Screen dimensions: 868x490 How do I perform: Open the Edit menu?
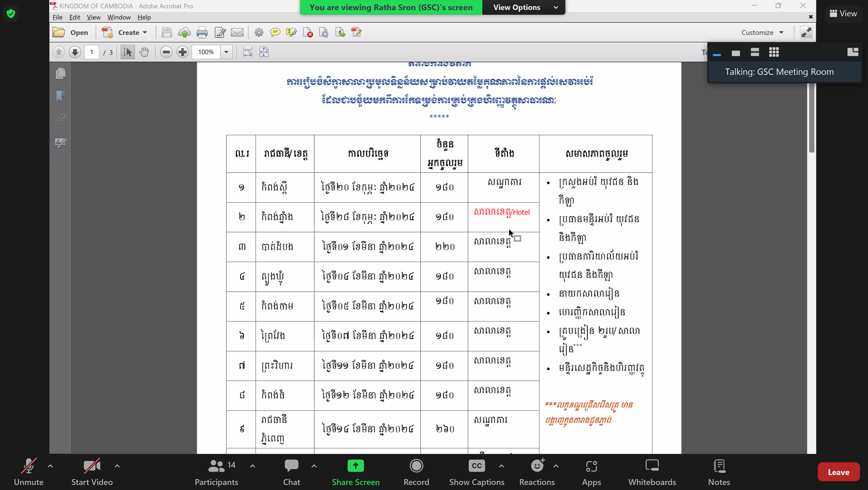(x=74, y=17)
